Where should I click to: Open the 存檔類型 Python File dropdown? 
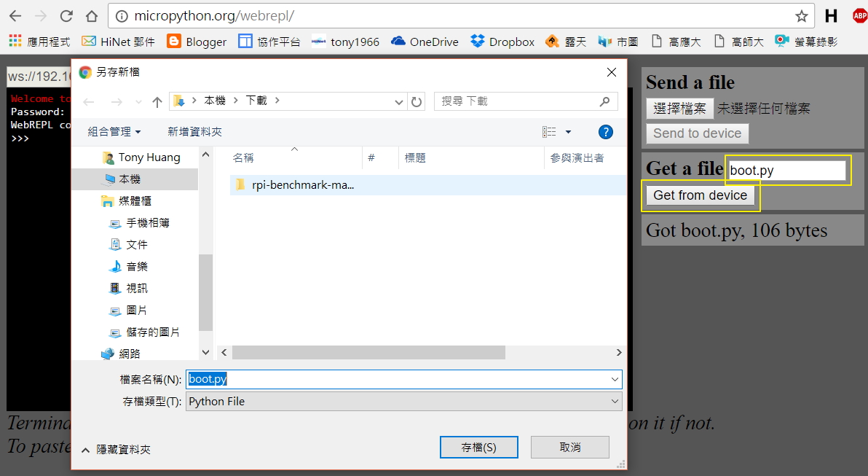point(404,402)
